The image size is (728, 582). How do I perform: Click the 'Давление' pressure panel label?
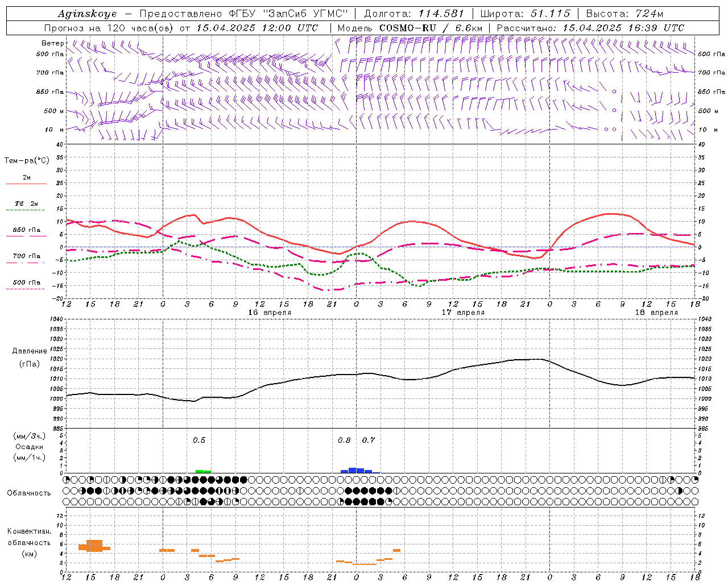(x=29, y=351)
